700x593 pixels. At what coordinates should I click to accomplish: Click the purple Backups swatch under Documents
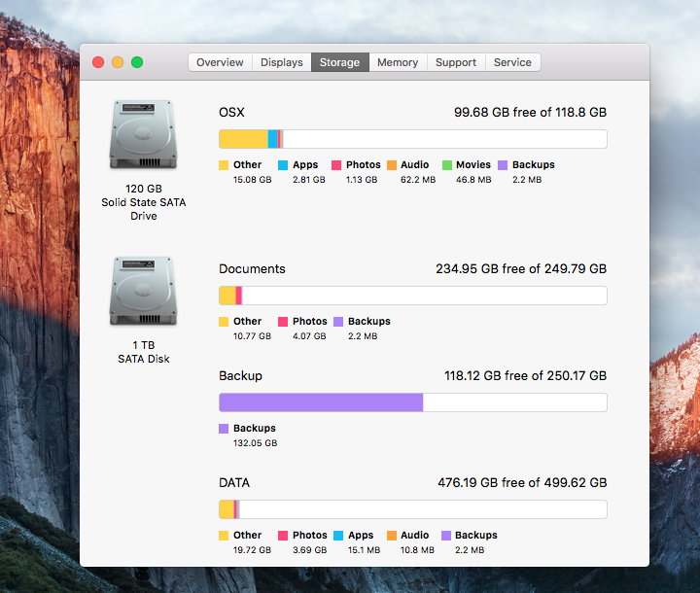pyautogui.click(x=338, y=322)
